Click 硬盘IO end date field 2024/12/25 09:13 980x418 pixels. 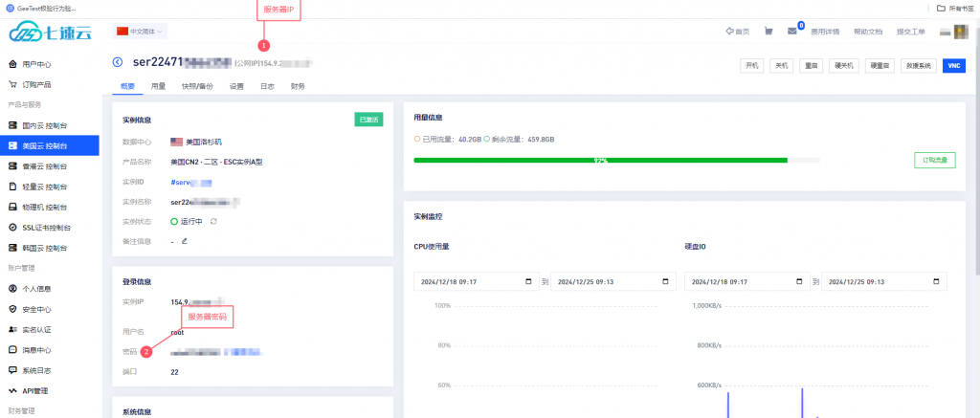point(883,281)
